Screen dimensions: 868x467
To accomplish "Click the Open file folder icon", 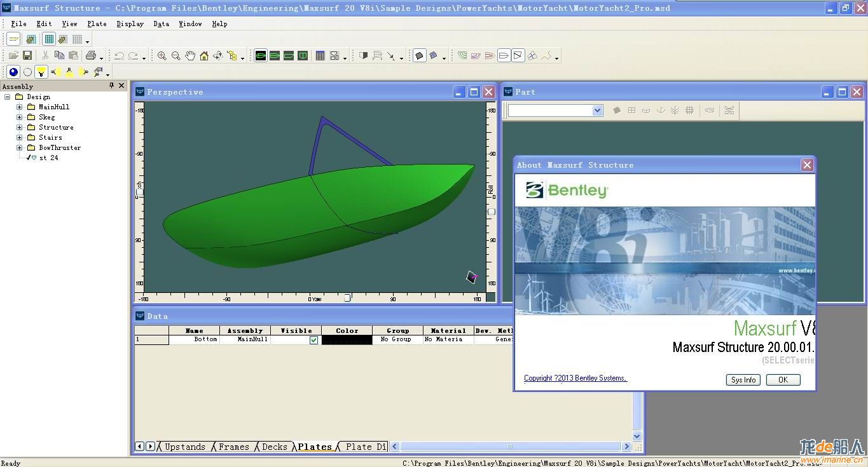I will 13,56.
